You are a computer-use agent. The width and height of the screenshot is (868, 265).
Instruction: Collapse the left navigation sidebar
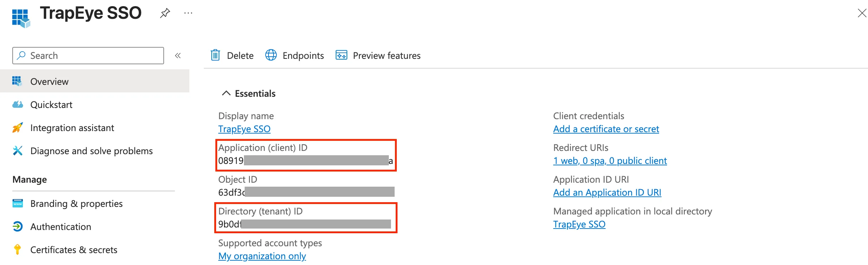point(178,55)
